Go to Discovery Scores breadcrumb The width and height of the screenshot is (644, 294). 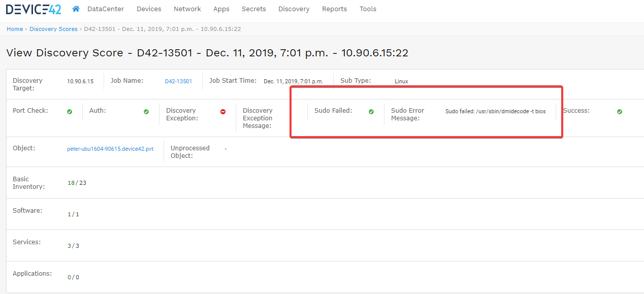[53, 29]
